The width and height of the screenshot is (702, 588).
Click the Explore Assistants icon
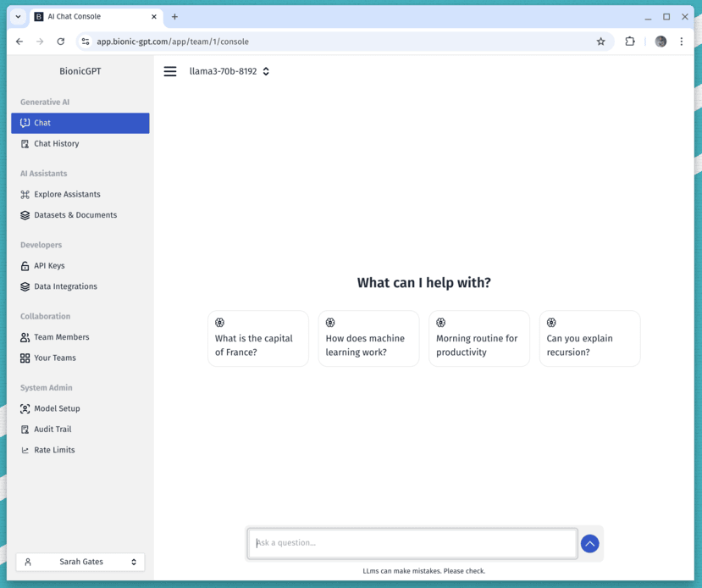click(x=25, y=194)
